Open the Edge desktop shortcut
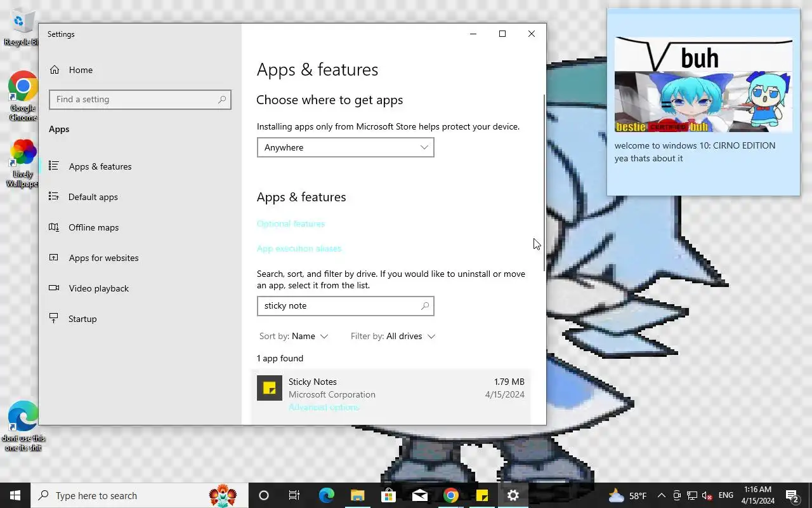The height and width of the screenshot is (508, 812). click(23, 425)
